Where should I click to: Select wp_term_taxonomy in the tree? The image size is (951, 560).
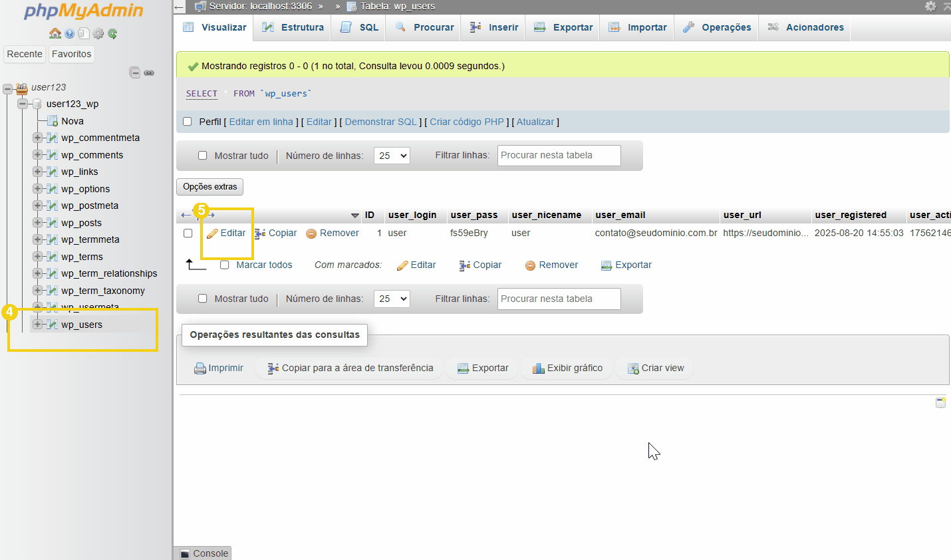tap(103, 291)
